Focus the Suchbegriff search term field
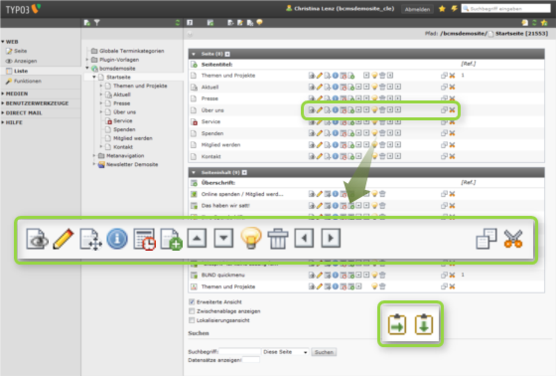 coord(240,352)
